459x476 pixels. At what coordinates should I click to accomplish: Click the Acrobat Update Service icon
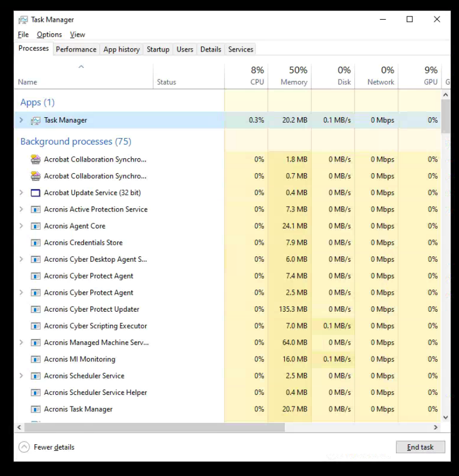coord(36,193)
